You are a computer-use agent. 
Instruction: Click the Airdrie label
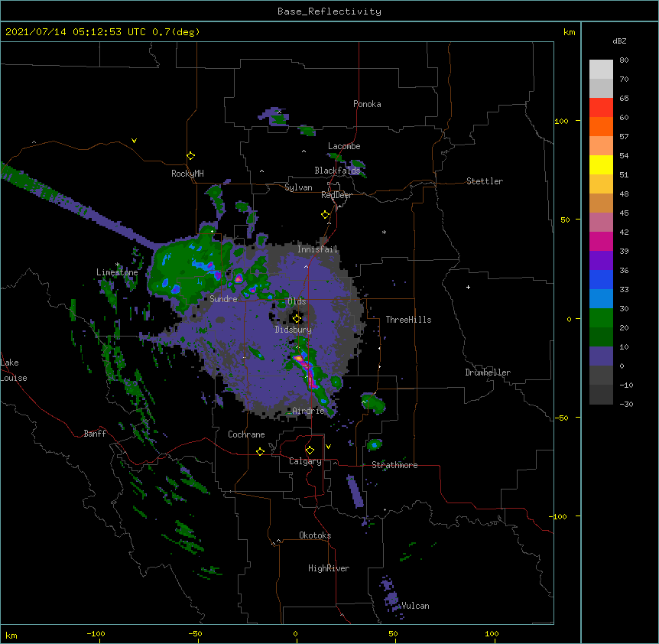coord(308,411)
